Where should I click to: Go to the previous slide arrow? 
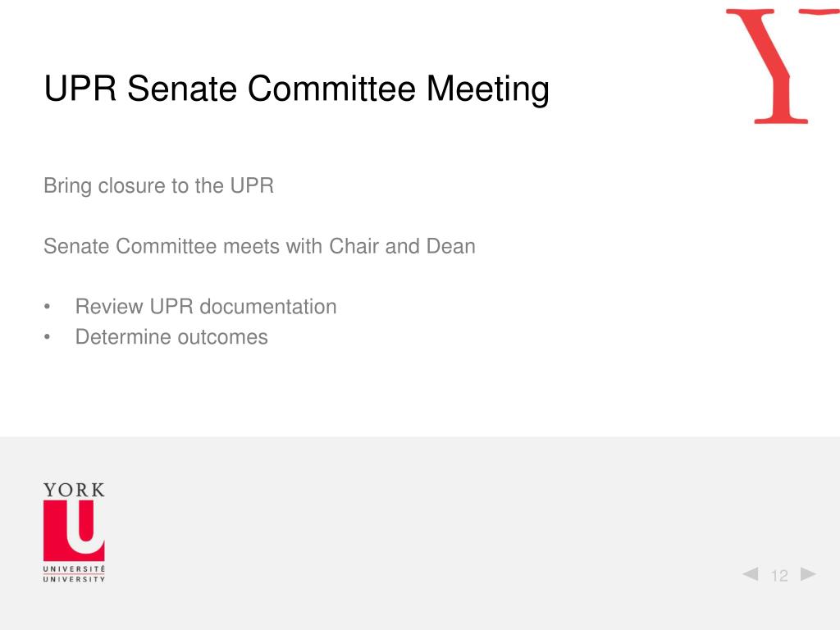(750, 573)
